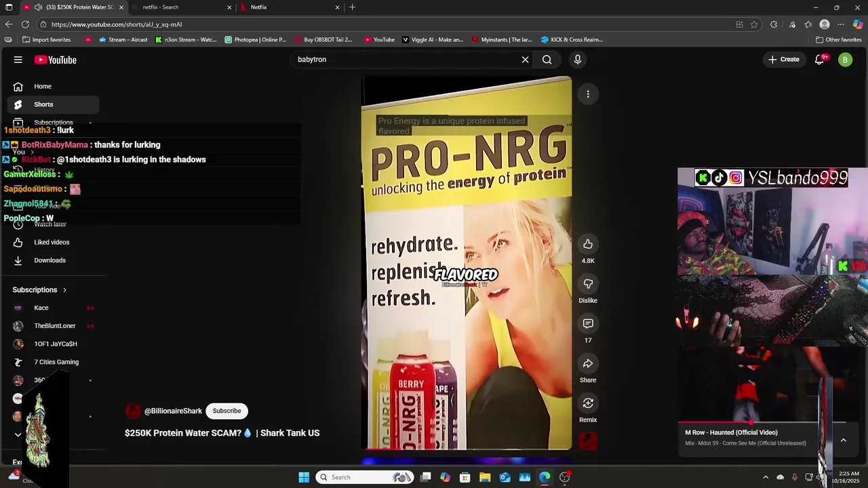Open Microsoft Store from taskbar
The height and width of the screenshot is (488, 868).
click(465, 477)
